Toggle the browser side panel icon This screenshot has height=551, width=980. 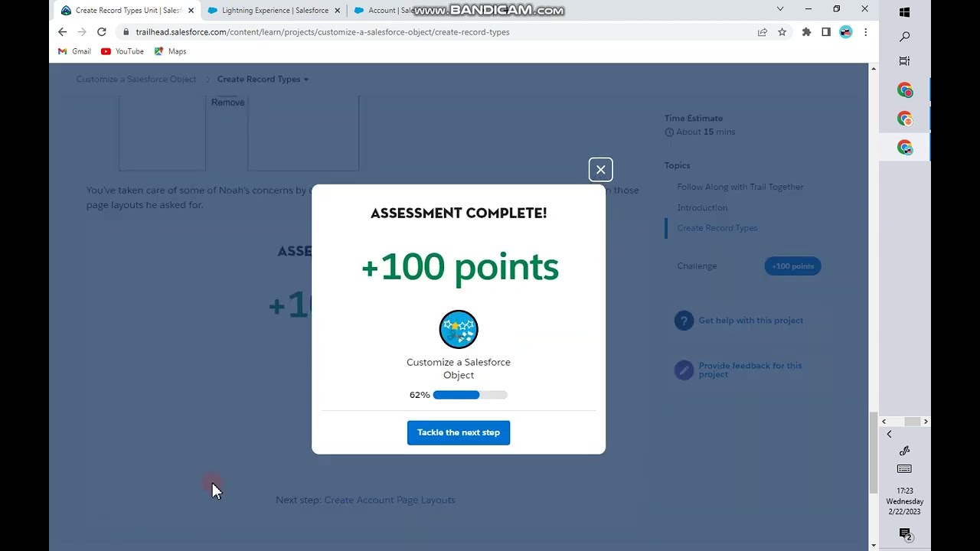coord(826,32)
